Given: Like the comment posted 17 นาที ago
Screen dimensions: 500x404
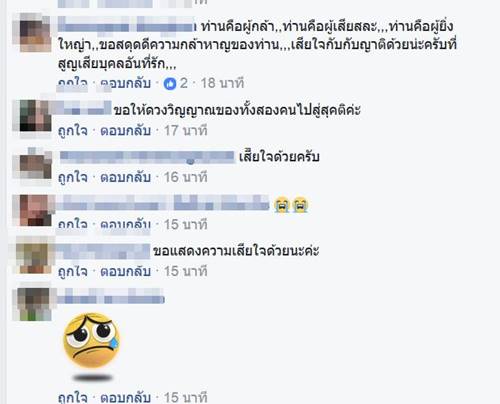Looking at the screenshot, I should (x=73, y=131).
